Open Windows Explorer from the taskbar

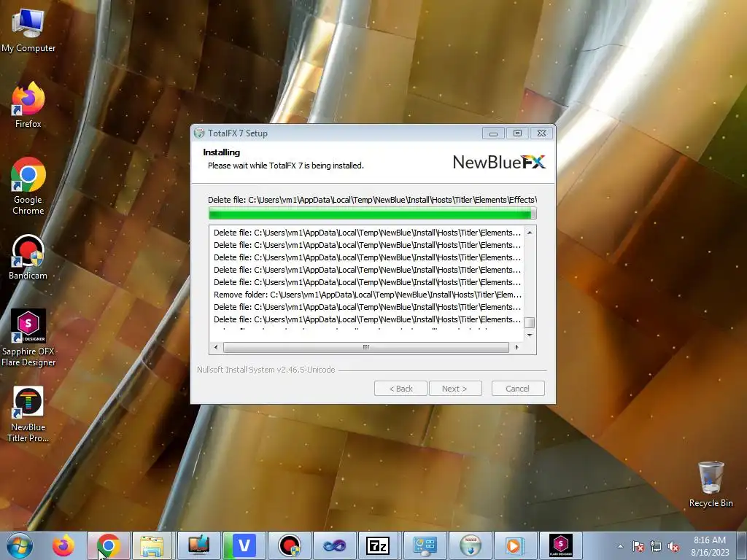153,545
